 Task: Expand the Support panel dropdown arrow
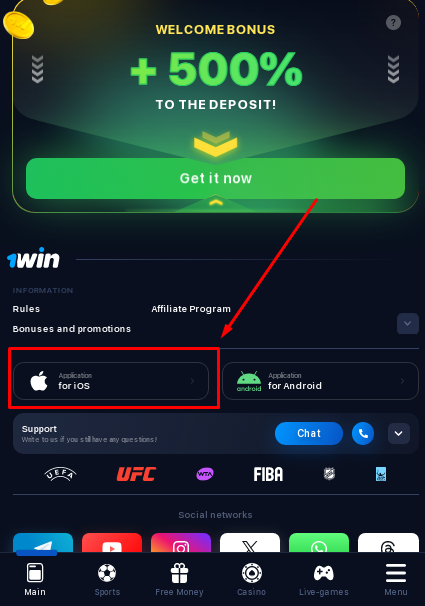[399, 433]
